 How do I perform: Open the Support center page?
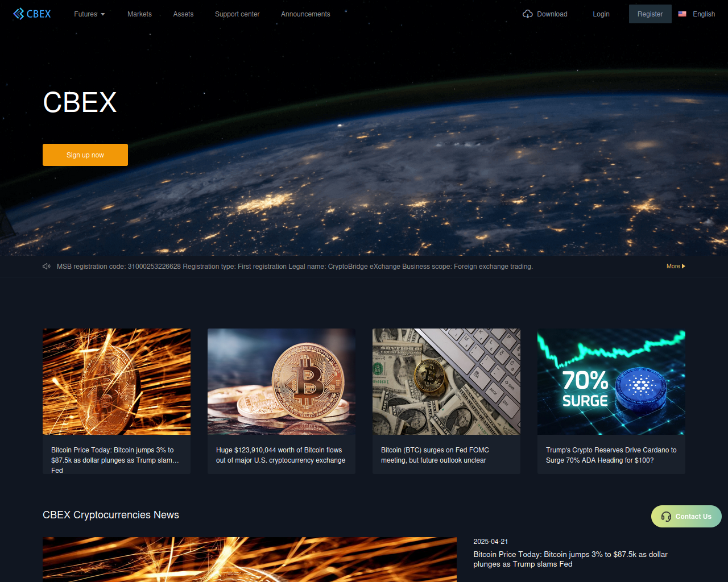[x=237, y=14]
